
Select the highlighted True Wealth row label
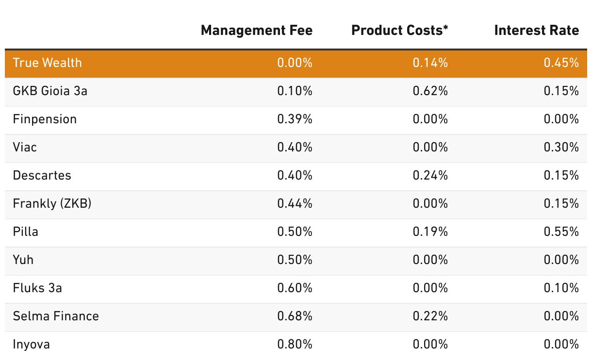coord(48,63)
